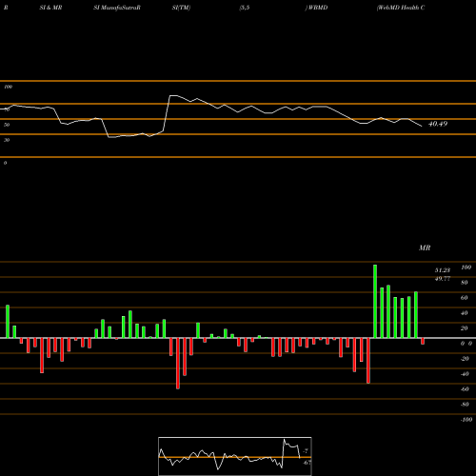Image resolution: width=476 pixels, height=476 pixels.
Task: Click the RSI value label 40.49
Action: [x=438, y=124]
